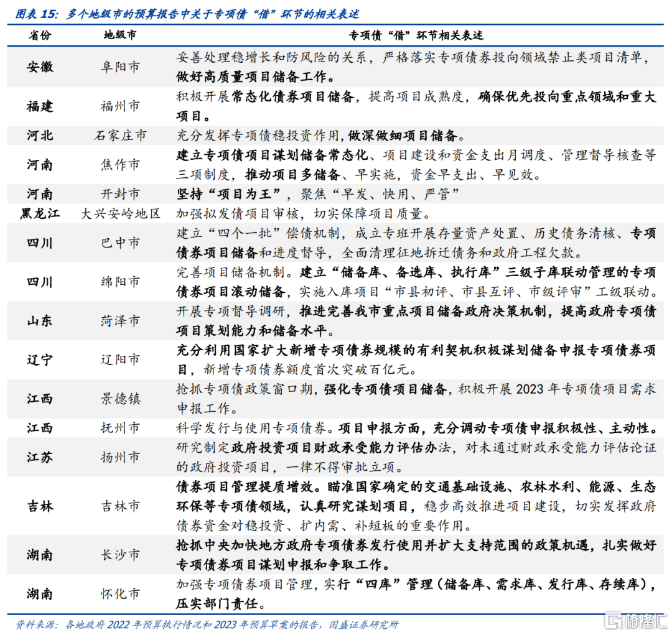Click the text '专项债券项目谋划申报和争取工作'

tap(279, 565)
